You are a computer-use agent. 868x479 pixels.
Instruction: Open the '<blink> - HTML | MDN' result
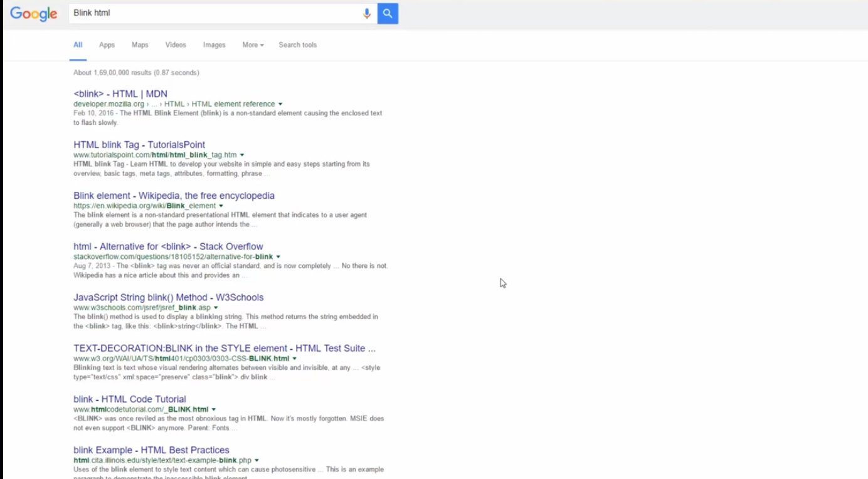pyautogui.click(x=120, y=94)
